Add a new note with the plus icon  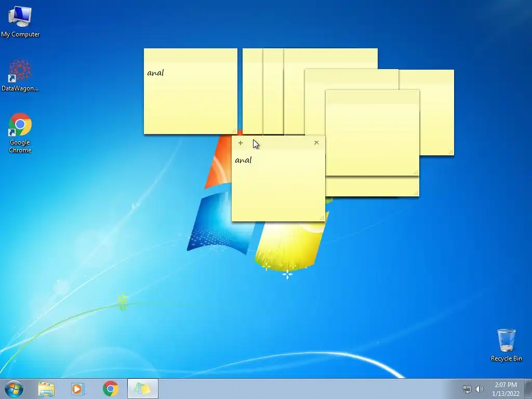point(240,143)
